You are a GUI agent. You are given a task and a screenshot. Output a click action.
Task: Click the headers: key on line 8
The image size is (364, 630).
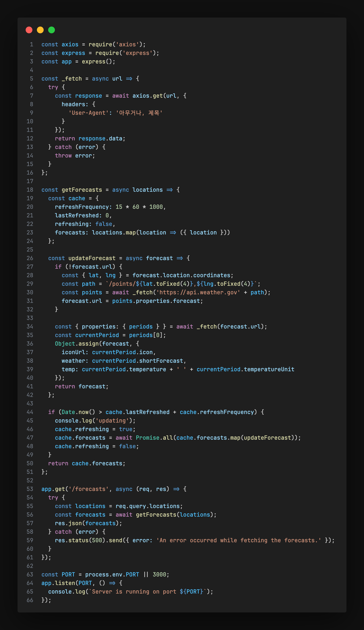[x=75, y=104]
